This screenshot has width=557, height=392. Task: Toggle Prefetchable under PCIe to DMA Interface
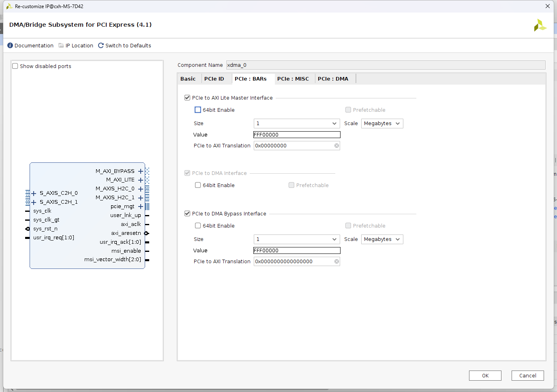pos(291,185)
